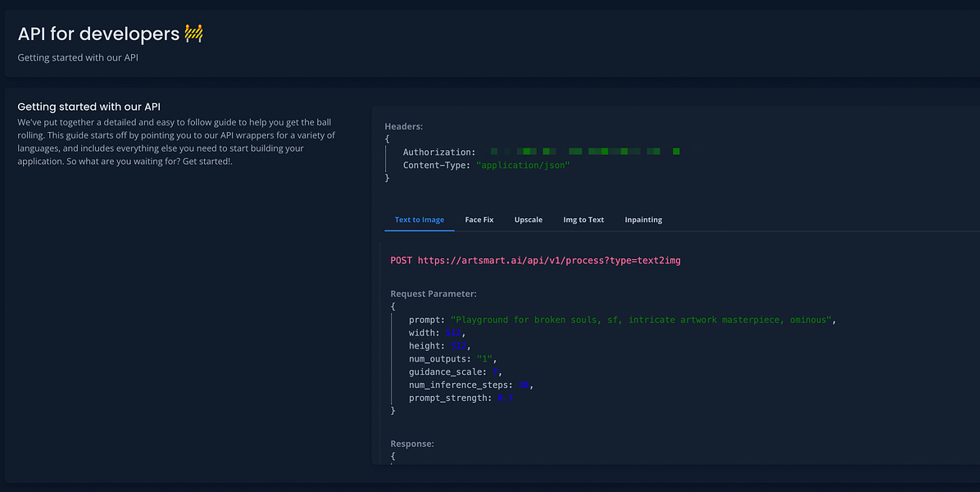980x492 pixels.
Task: Switch to the Inpainting tab
Action: point(643,220)
